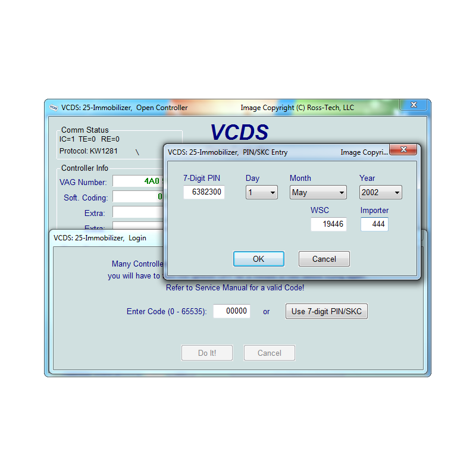Click the Importer field showing 444
Screen dimensions: 476x476
point(374,224)
